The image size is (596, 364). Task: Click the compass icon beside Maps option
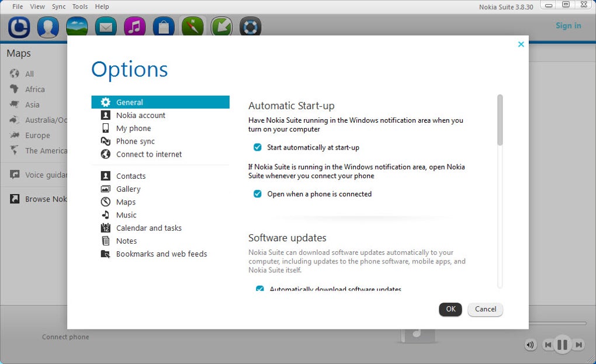(105, 202)
